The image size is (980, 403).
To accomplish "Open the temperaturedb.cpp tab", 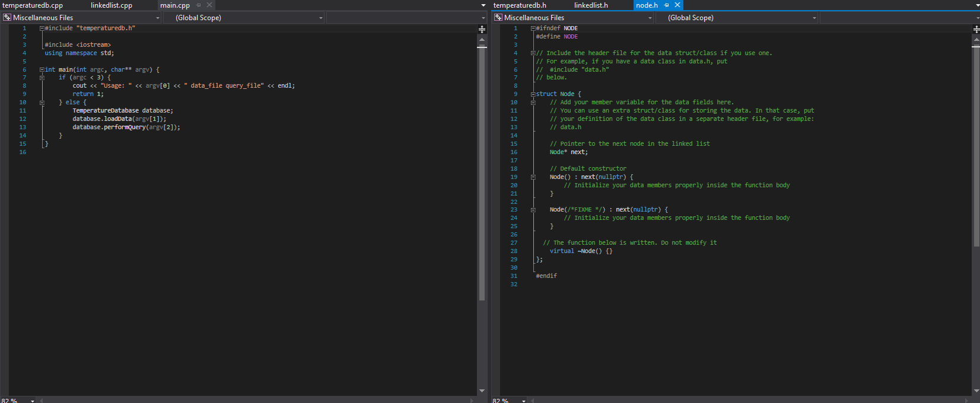I will (x=33, y=5).
